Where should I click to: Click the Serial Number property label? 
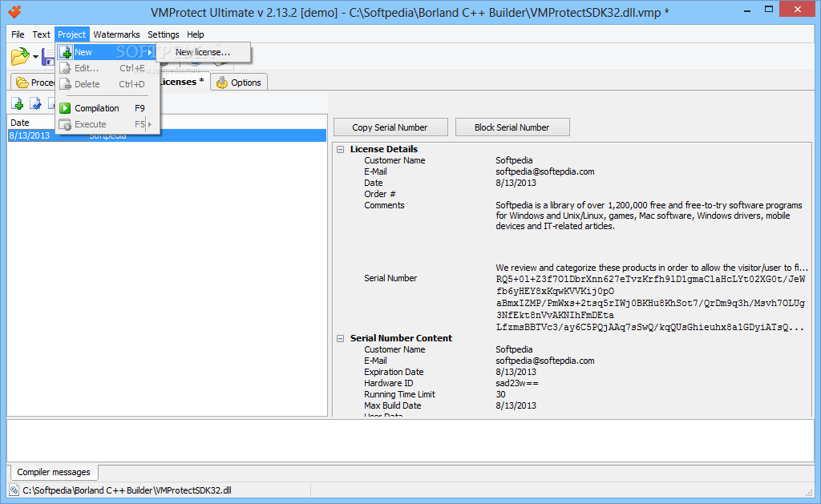click(x=390, y=278)
